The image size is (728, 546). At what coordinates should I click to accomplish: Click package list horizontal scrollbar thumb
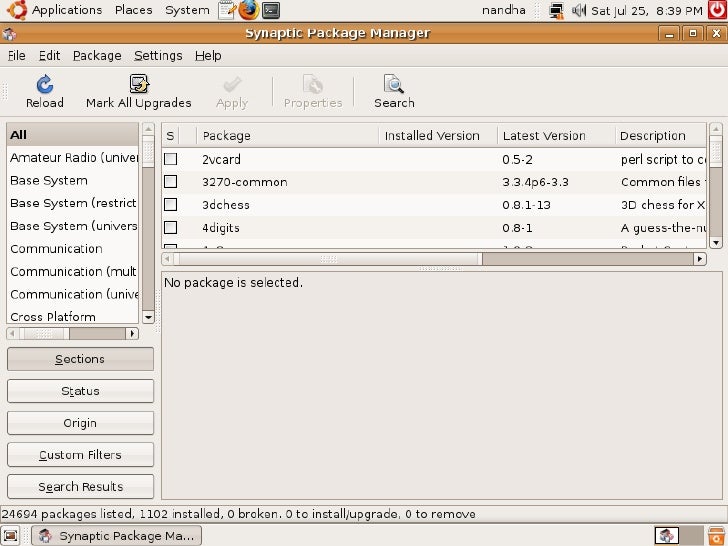(x=328, y=259)
